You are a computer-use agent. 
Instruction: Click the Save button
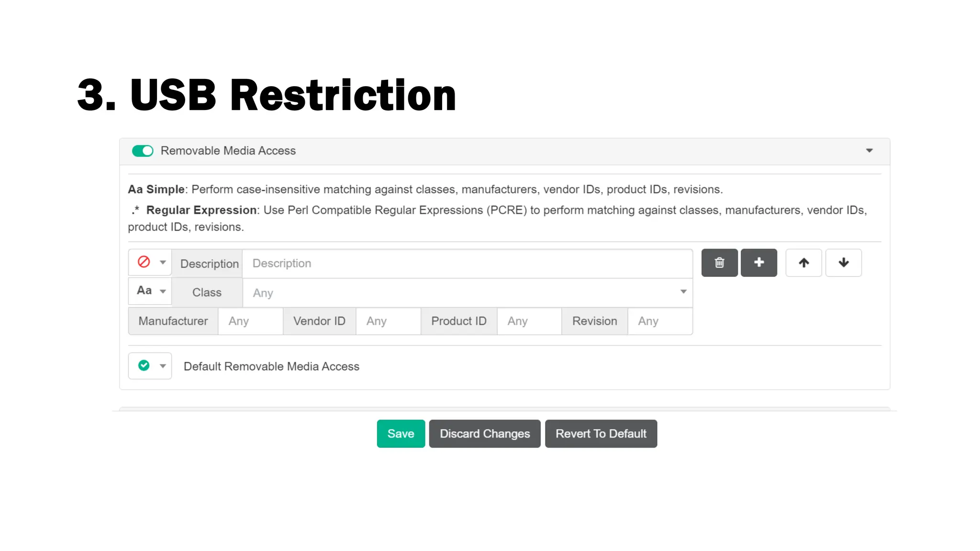point(401,434)
